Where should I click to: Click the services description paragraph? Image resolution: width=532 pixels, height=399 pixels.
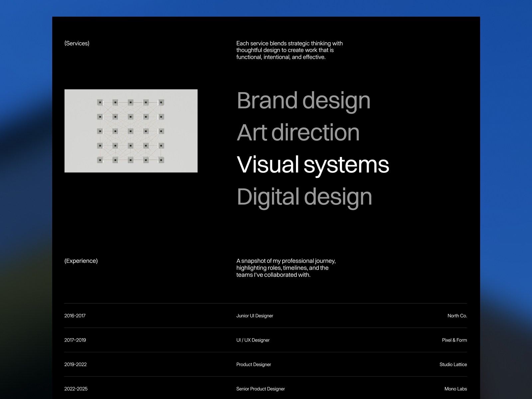(x=289, y=50)
